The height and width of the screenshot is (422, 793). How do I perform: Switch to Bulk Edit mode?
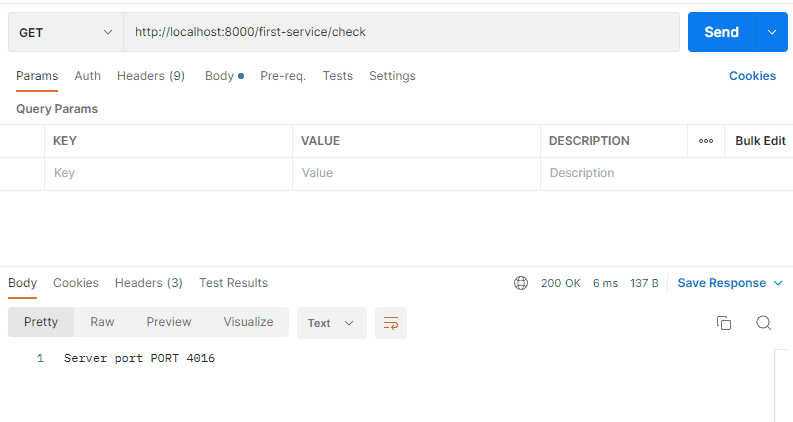click(760, 141)
